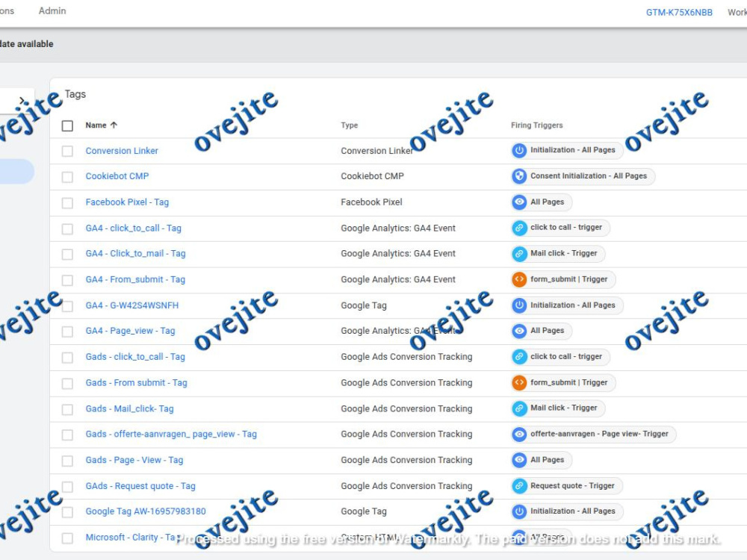
Task: Open the Consent Initialization - All Pages trigger chip
Action: click(x=583, y=176)
